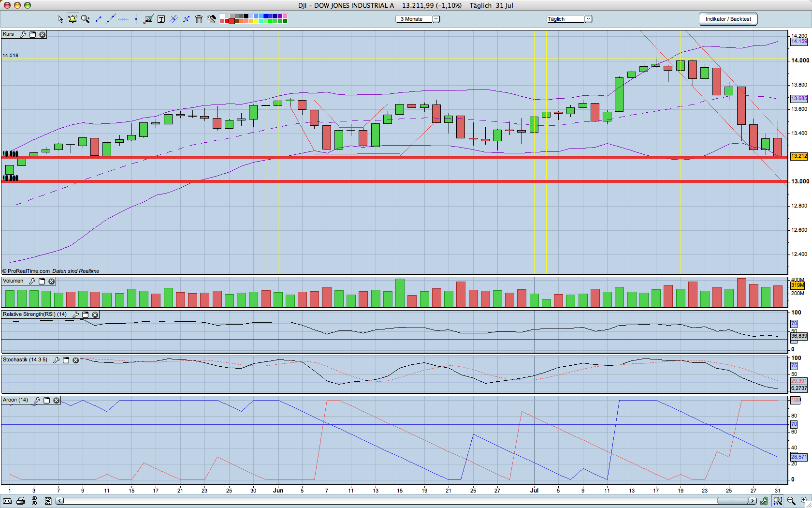This screenshot has width=812, height=508.
Task: Click the scroll left arrow button
Action: click(60, 501)
